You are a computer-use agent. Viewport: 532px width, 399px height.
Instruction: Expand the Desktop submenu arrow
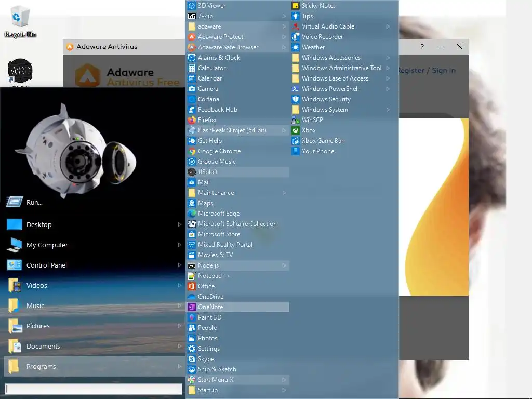click(x=180, y=224)
